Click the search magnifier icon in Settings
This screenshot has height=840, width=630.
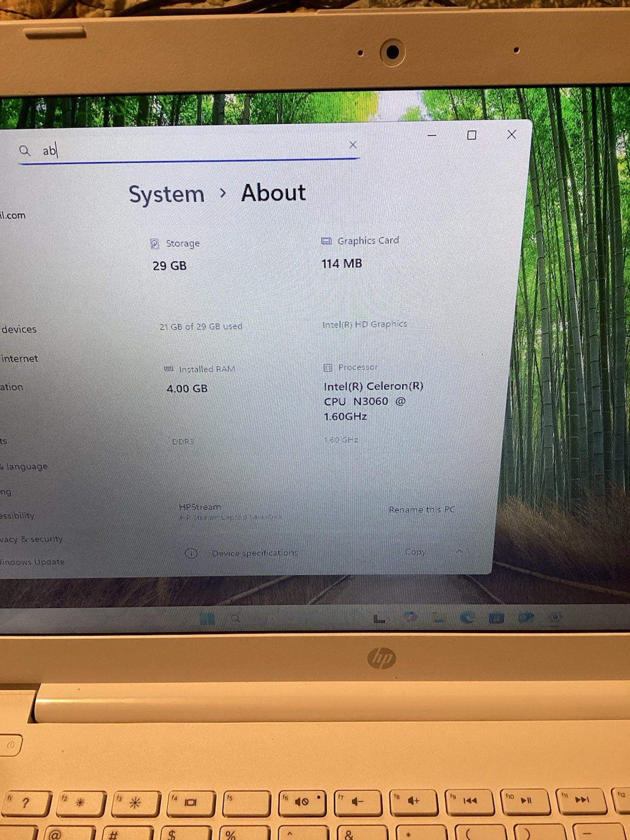[25, 151]
